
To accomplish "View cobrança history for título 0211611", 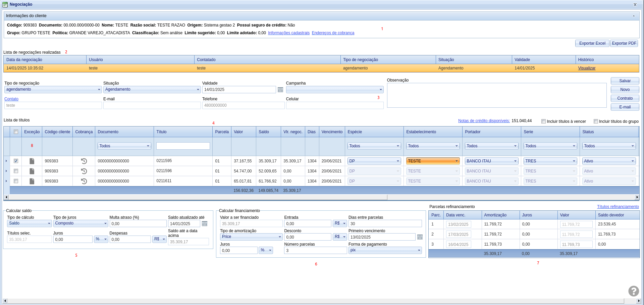I will (84, 181).
